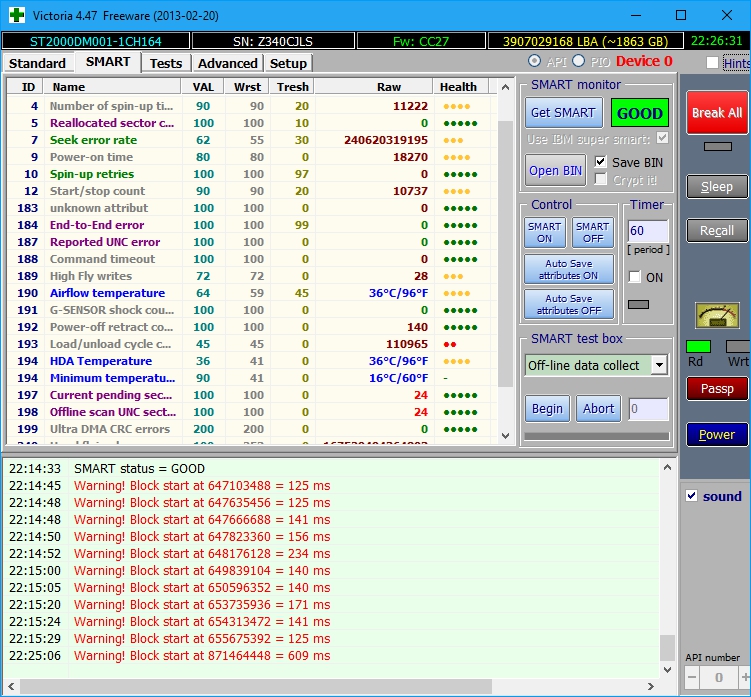Select the PIO radio button

[579, 61]
